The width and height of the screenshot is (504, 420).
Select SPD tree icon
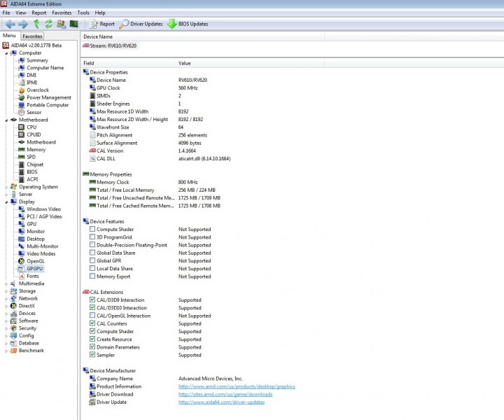22,157
